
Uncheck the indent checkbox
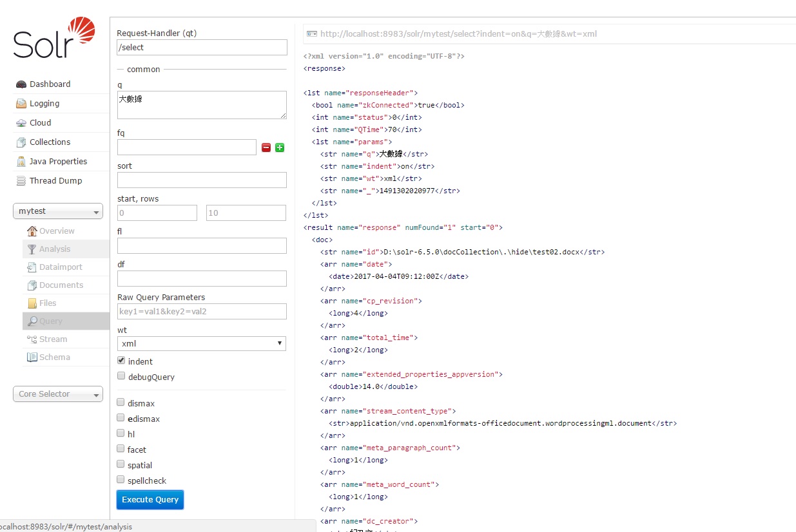pyautogui.click(x=121, y=361)
